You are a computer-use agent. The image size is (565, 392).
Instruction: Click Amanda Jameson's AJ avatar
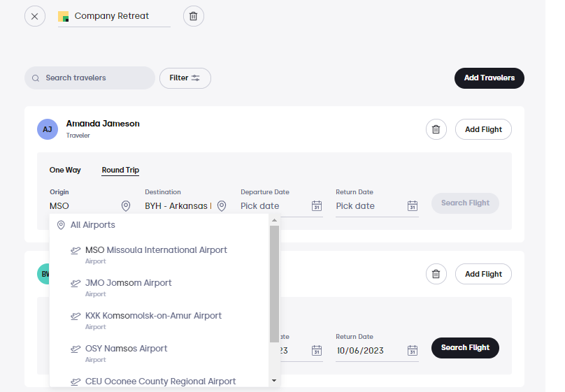[x=48, y=129]
